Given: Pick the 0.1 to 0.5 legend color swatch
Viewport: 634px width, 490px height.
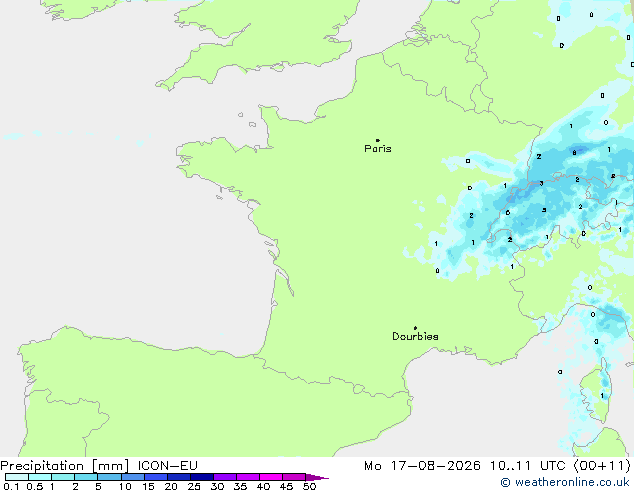Looking at the screenshot, I should tap(17, 477).
